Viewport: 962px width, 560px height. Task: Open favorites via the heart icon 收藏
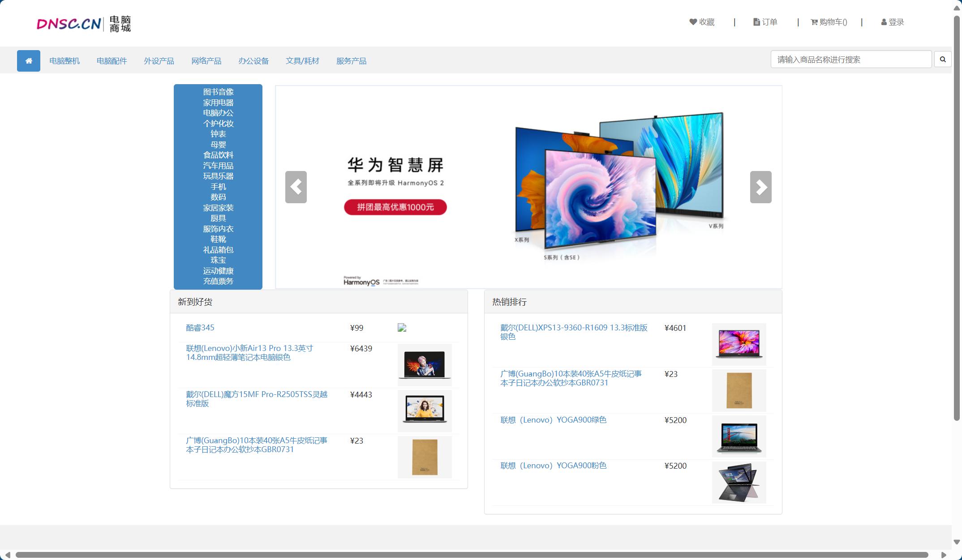[x=702, y=22]
